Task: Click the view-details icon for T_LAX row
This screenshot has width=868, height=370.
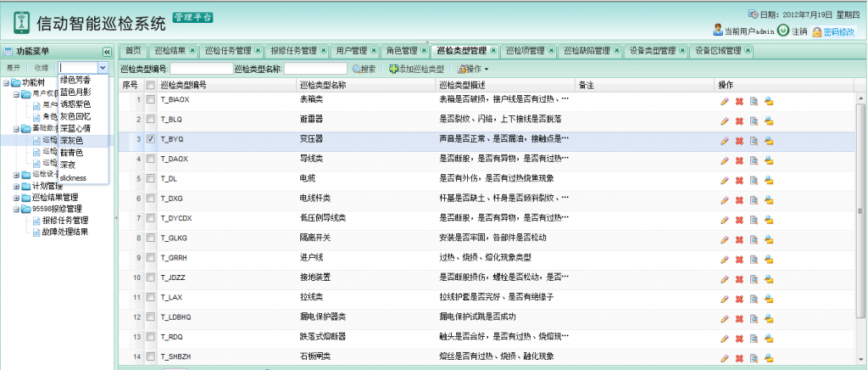Action: 754,299
